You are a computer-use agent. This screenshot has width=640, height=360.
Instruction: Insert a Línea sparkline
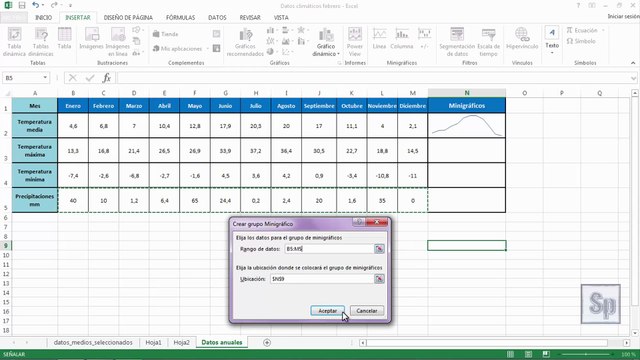point(379,39)
